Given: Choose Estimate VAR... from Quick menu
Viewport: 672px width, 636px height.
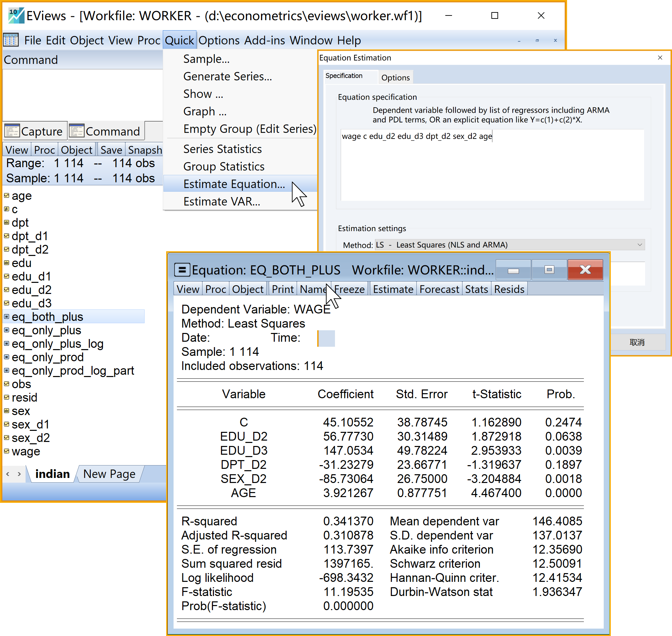Looking at the screenshot, I should [222, 201].
